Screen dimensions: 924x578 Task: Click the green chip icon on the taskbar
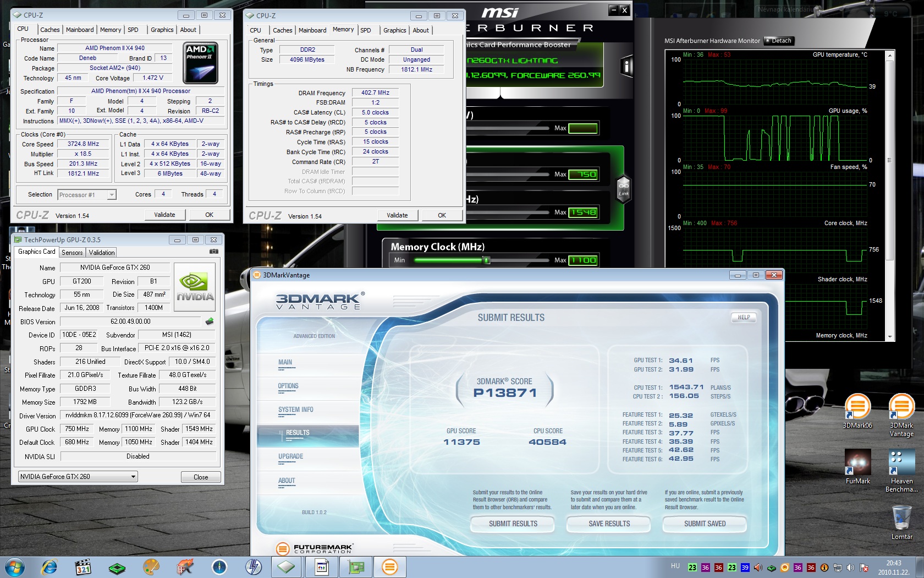pos(117,568)
